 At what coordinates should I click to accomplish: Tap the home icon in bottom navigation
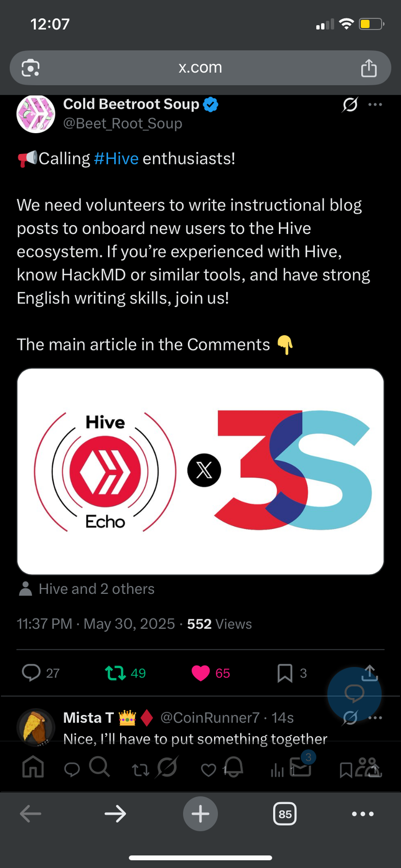33,767
